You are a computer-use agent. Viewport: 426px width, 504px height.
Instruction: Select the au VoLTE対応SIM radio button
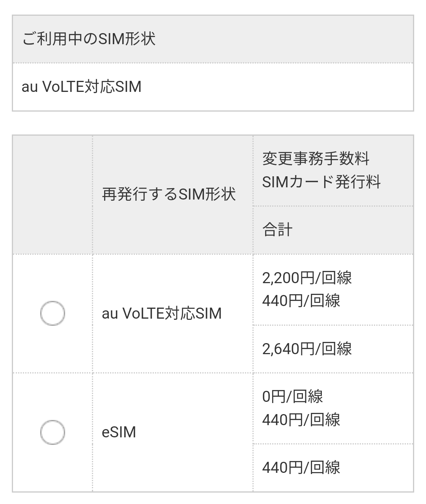click(52, 314)
